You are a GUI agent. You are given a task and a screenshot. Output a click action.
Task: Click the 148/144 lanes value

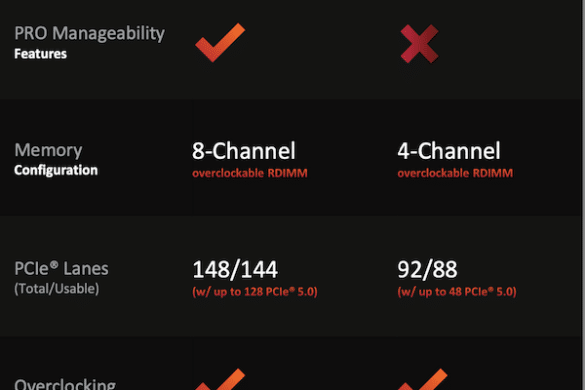(235, 269)
